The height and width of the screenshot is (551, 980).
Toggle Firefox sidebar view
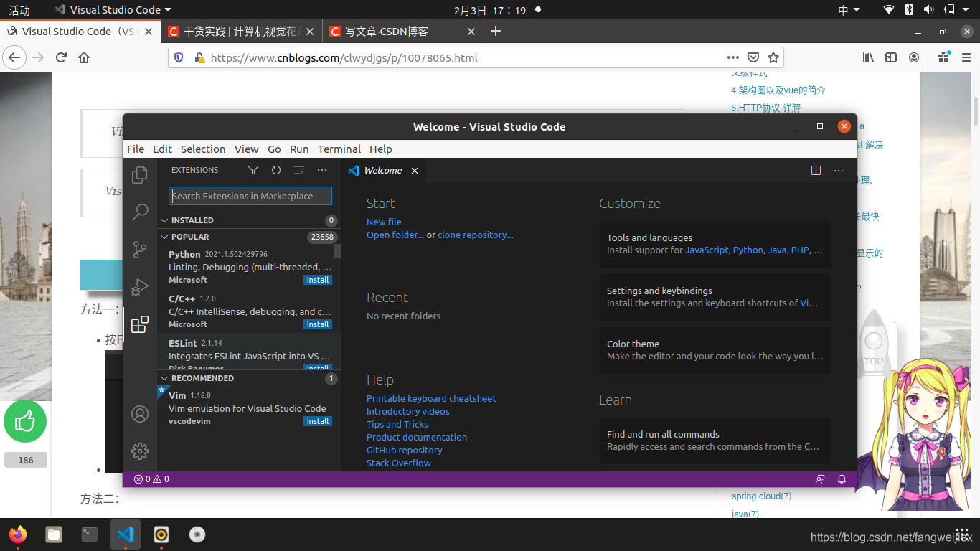[891, 57]
